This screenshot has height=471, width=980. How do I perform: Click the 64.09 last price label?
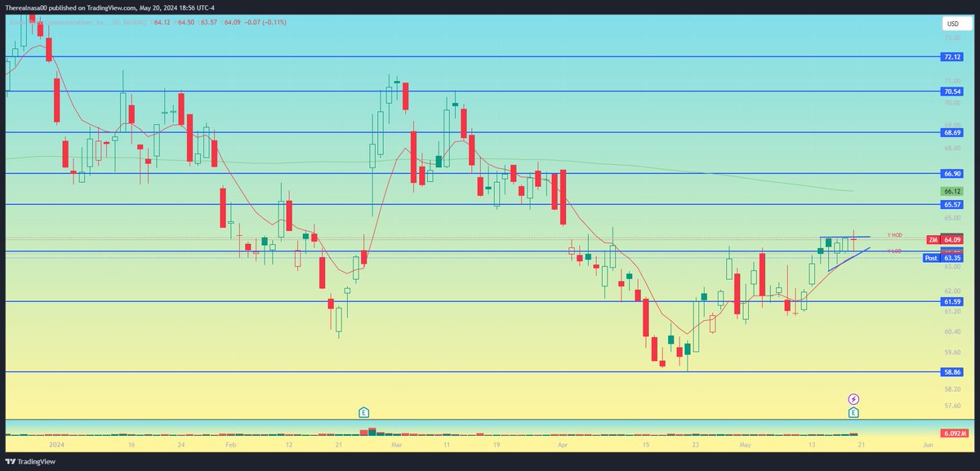pyautogui.click(x=951, y=239)
